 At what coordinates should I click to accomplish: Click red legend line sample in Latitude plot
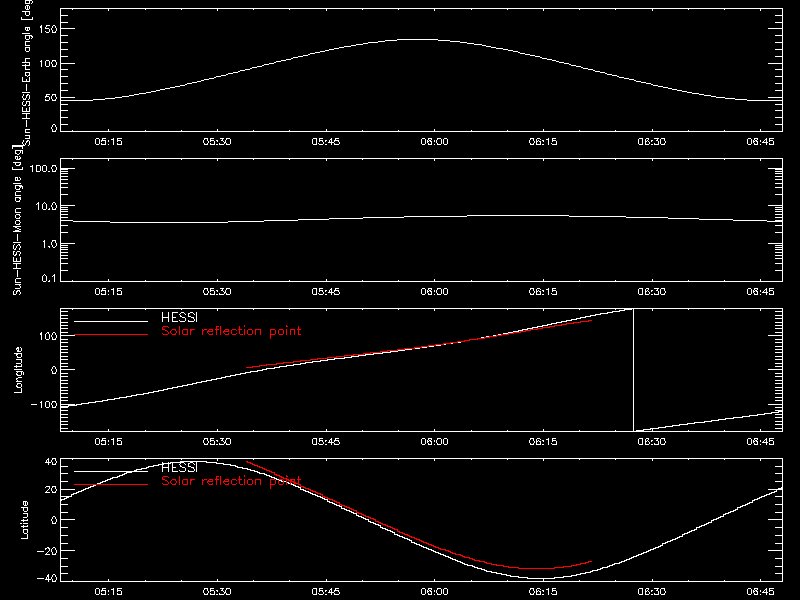point(111,484)
